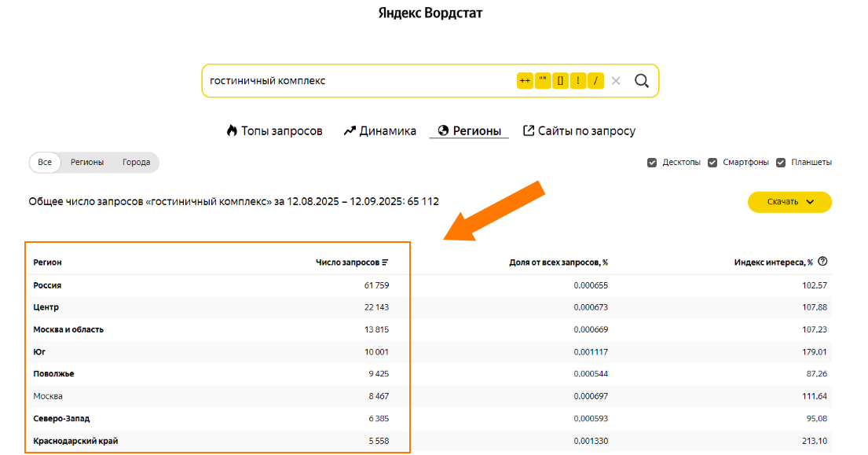Click the slash operator button
868x455 pixels.
coord(595,81)
